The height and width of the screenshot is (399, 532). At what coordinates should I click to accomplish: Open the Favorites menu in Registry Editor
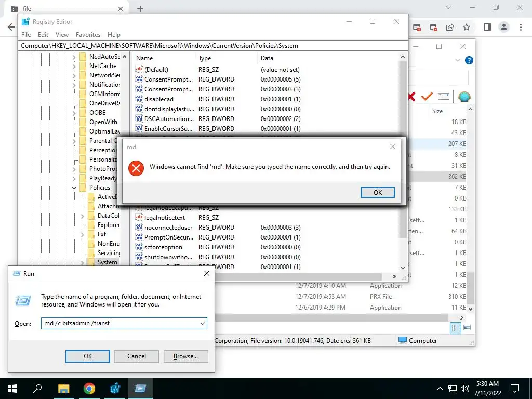click(x=88, y=35)
